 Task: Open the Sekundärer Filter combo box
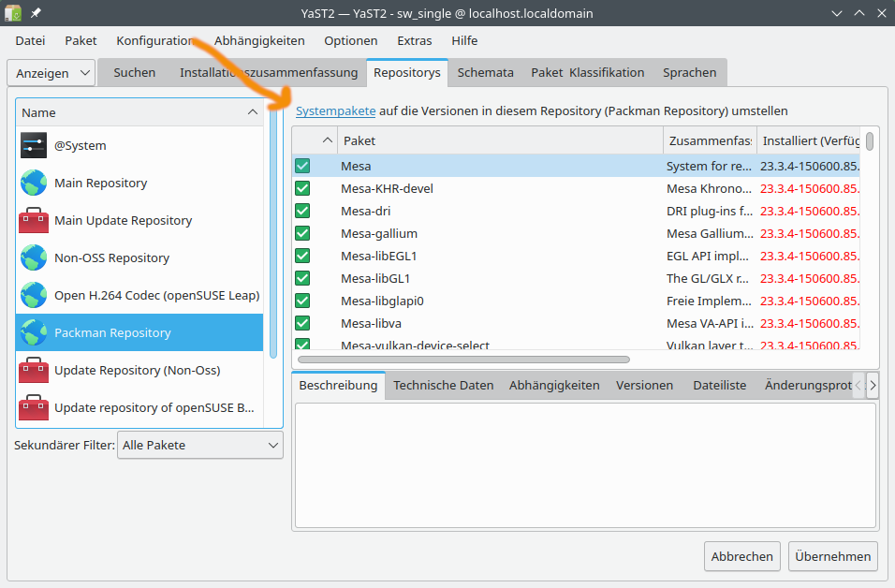(199, 446)
